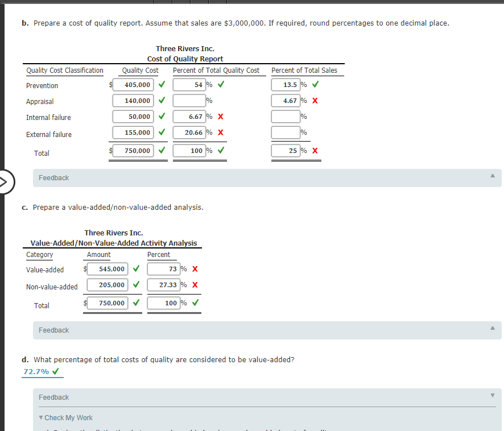Viewport: 504px width, 431px height.
Task: Collapse the Check My Work section
Action: point(40,417)
